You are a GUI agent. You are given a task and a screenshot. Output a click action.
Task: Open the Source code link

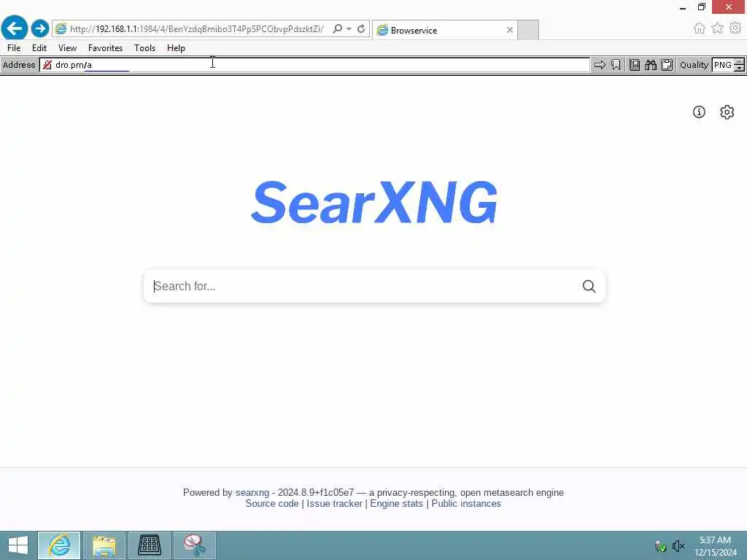pyautogui.click(x=272, y=503)
